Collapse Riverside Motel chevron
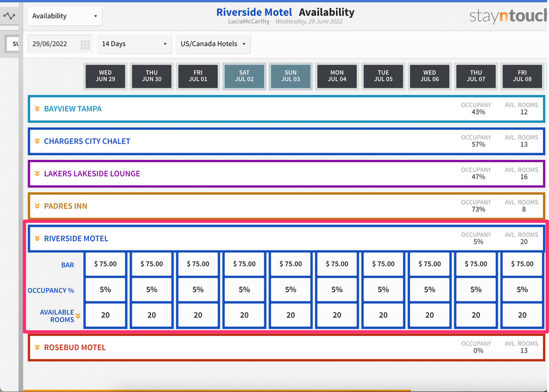 coord(37,239)
